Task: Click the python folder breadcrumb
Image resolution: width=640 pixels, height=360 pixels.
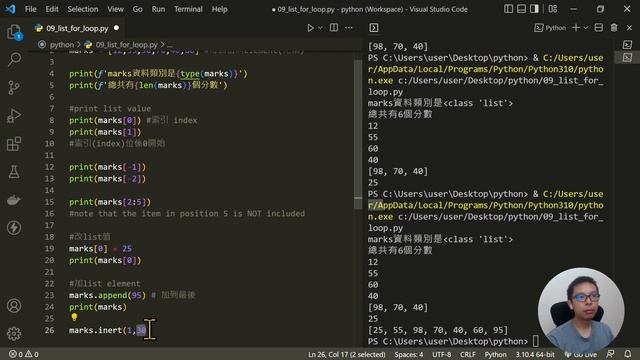Action: click(62, 44)
